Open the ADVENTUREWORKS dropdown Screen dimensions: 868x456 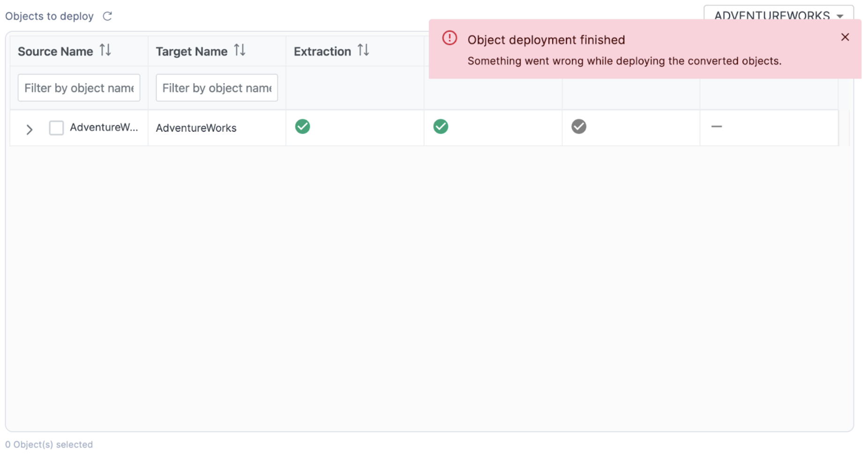[x=778, y=15]
